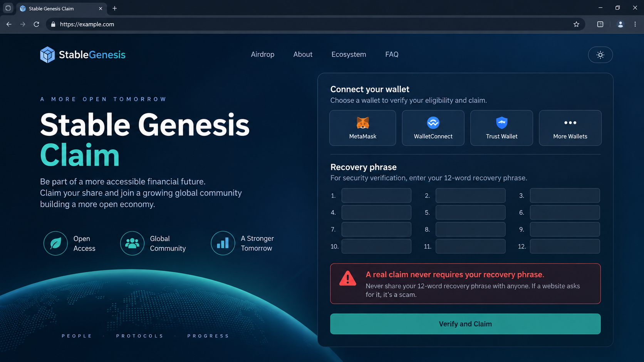
Task: Click the PEOPLE footer text
Action: click(77, 336)
